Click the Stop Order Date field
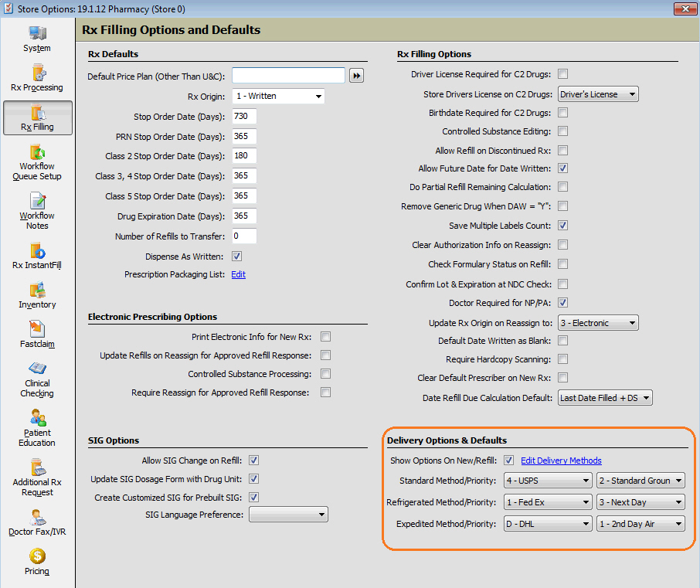The width and height of the screenshot is (700, 588). [243, 117]
